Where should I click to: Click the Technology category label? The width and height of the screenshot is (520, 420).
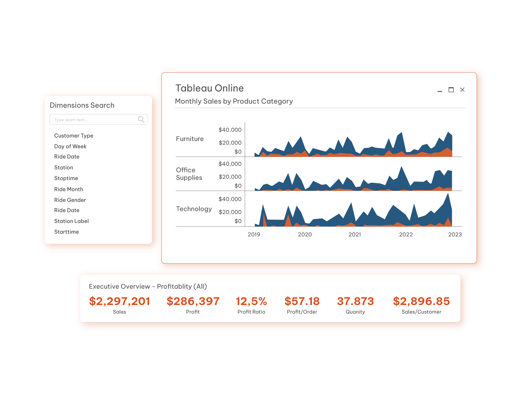click(194, 209)
